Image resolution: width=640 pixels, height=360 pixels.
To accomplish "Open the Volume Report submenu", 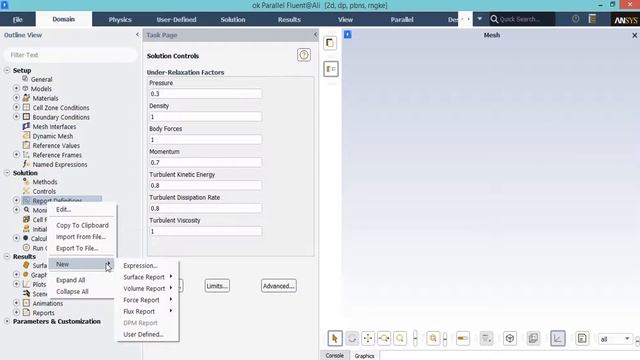I will pyautogui.click(x=148, y=289).
